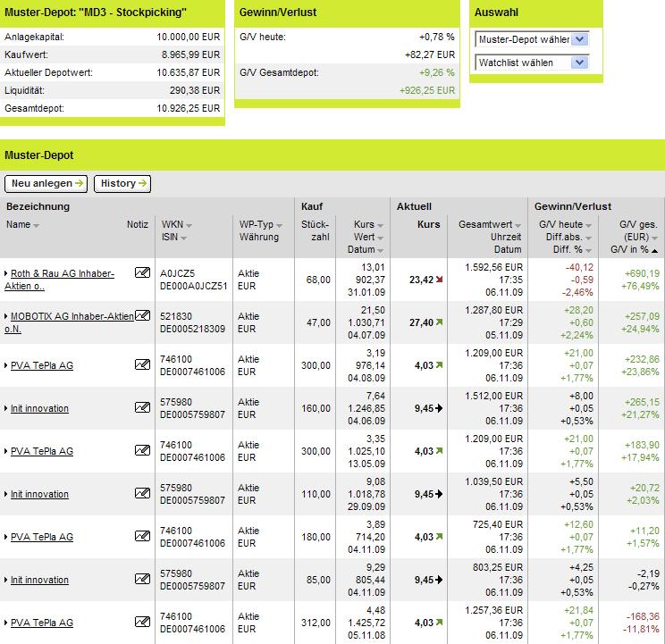Expand PVA TePla row with 976,14 value
The height and width of the screenshot is (644, 665).
click(6, 365)
